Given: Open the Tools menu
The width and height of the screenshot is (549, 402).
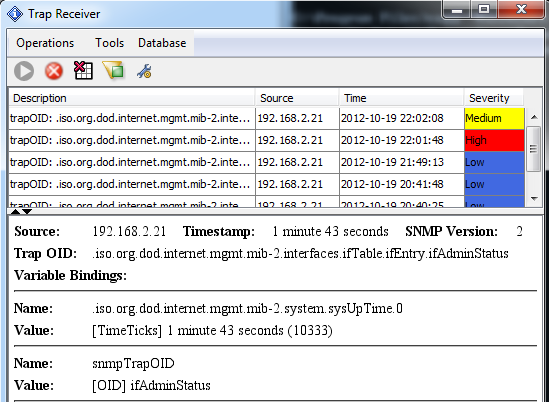Looking at the screenshot, I should tap(110, 43).
